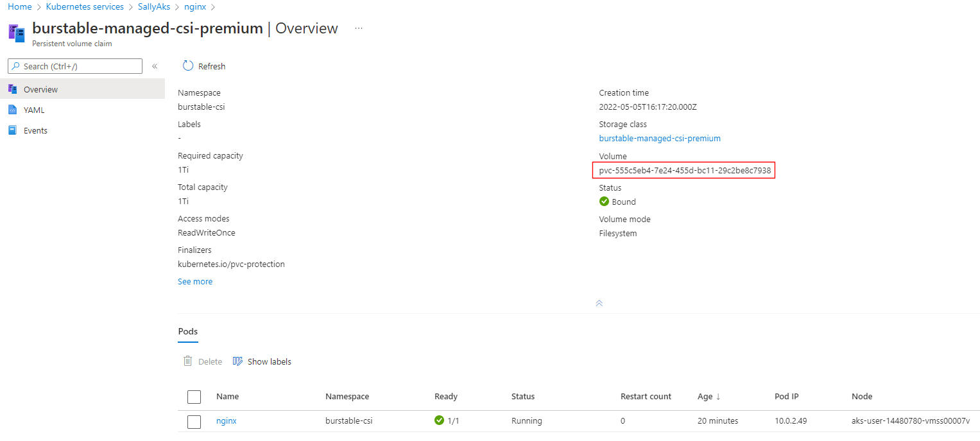This screenshot has height=441, width=980.
Task: Click the Status column header
Action: pos(523,397)
